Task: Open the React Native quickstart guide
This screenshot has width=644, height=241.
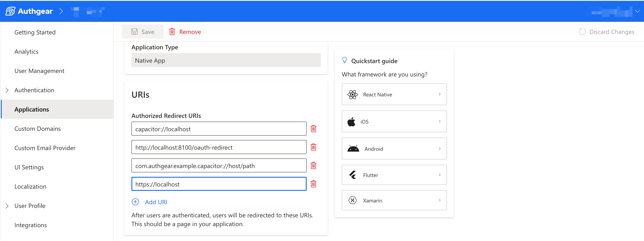Action: [394, 94]
